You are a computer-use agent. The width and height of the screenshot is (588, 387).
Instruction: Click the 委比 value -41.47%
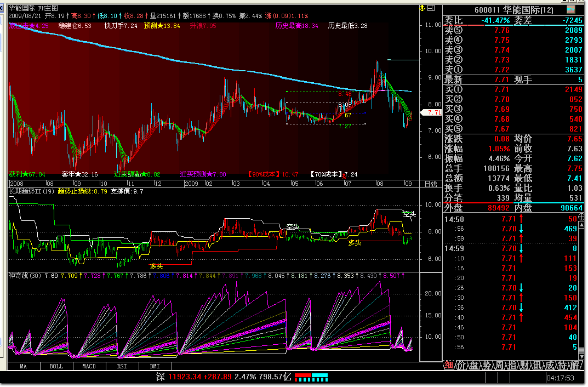point(496,21)
